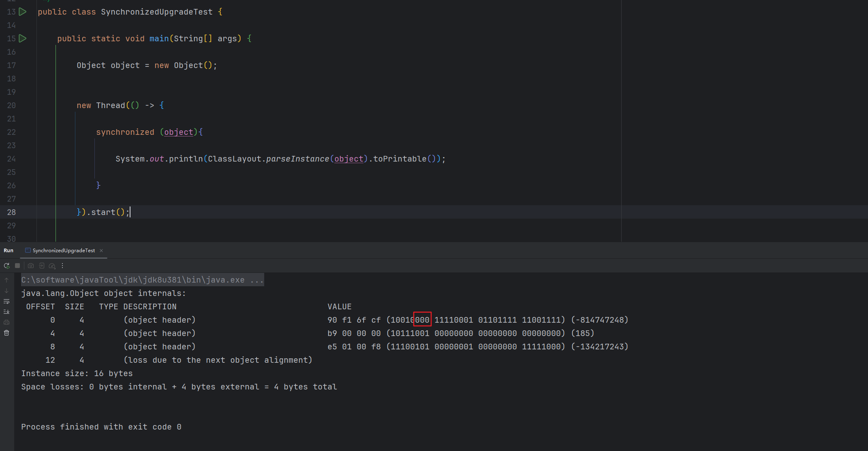868x451 pixels.
Task: Toggle Soft-Wrap in console output
Action: point(6,301)
